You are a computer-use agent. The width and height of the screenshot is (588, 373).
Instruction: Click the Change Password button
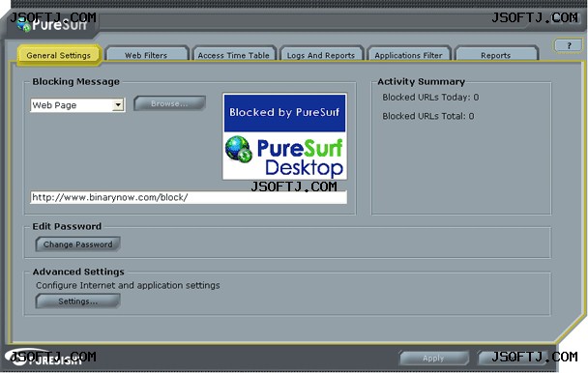point(77,244)
